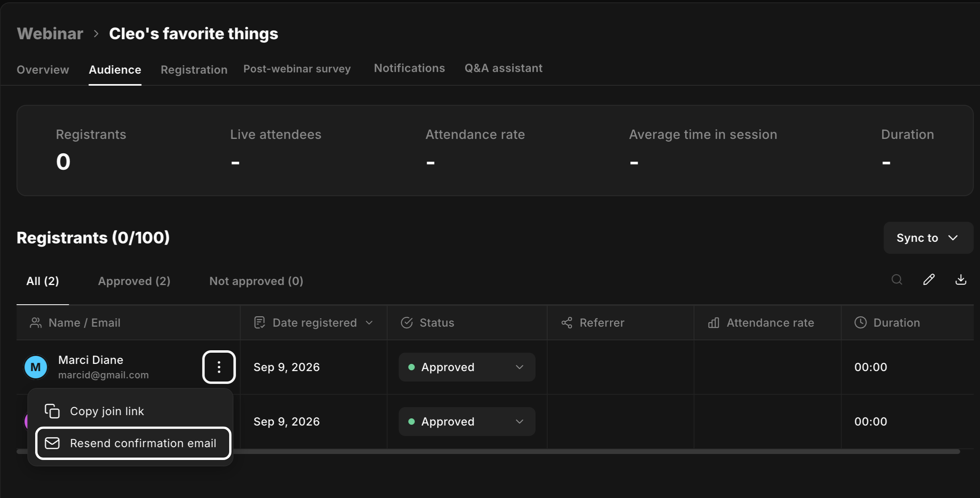Expand the second row's Approved status dropdown
The width and height of the screenshot is (980, 498).
pos(467,422)
